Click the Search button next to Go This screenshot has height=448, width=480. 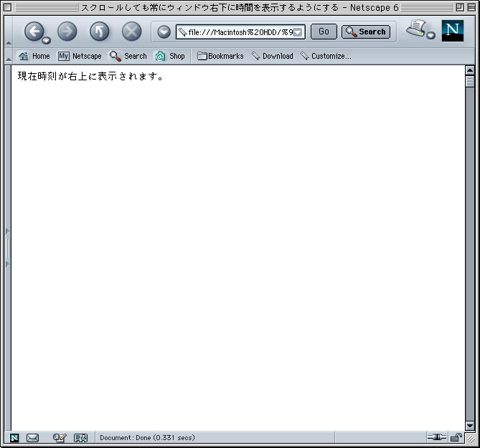[366, 32]
